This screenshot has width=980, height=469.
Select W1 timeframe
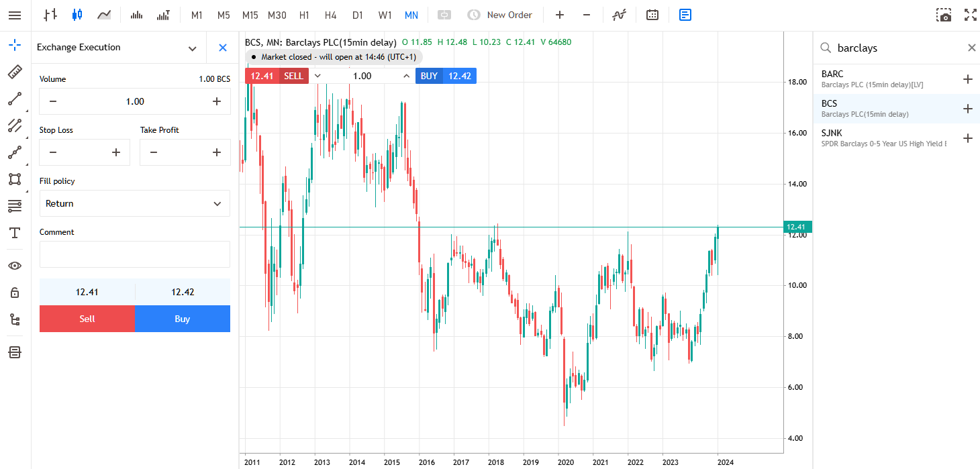click(385, 15)
